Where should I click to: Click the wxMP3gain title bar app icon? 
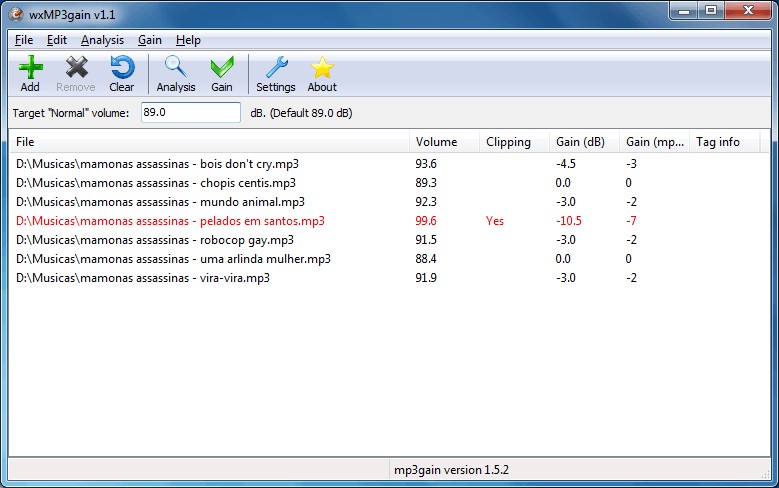pos(15,11)
